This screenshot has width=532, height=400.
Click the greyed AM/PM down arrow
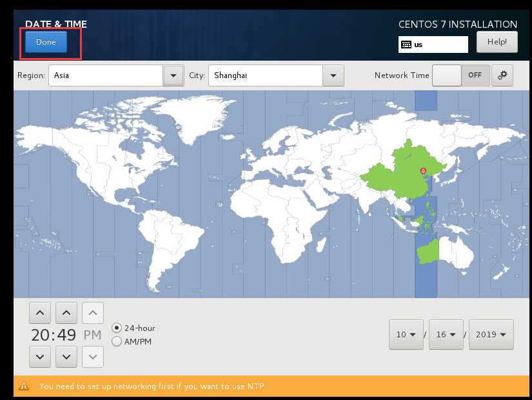(93, 357)
